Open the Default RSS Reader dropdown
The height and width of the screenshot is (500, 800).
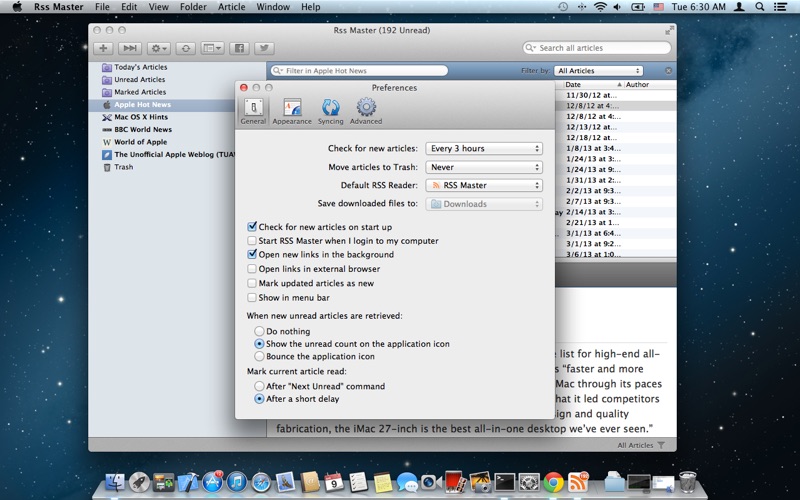[x=484, y=185]
